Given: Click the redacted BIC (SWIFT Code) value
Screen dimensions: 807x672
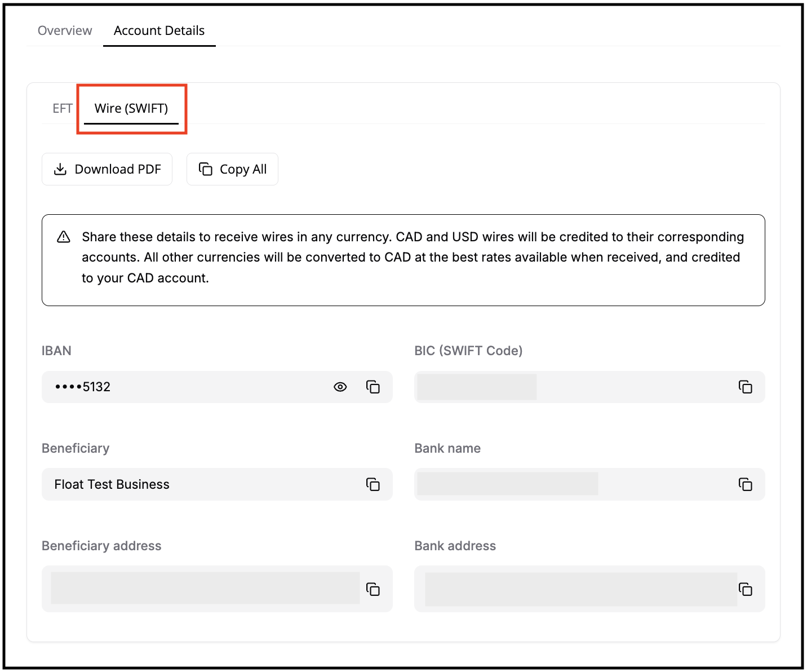Looking at the screenshot, I should click(x=477, y=387).
